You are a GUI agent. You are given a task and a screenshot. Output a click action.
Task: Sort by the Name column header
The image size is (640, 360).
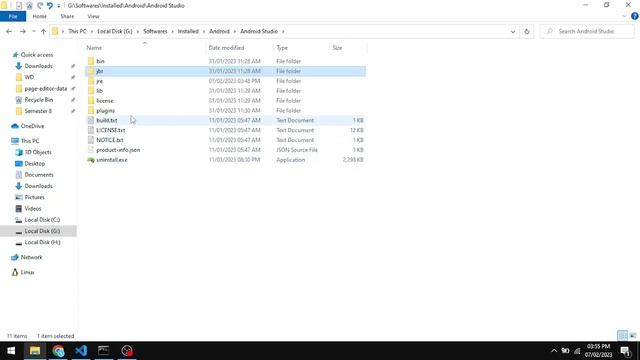click(x=144, y=48)
